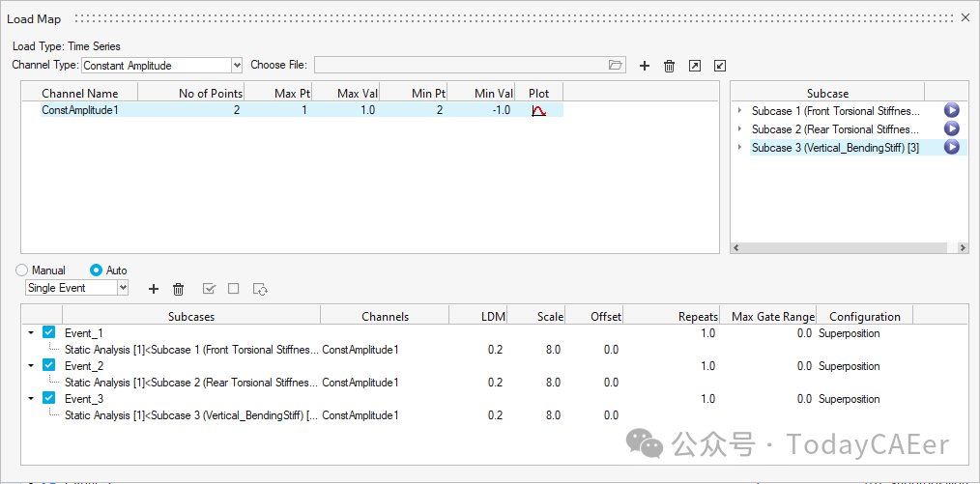The height and width of the screenshot is (484, 980).
Task: Select the Event_3 row label
Action: [x=84, y=398]
